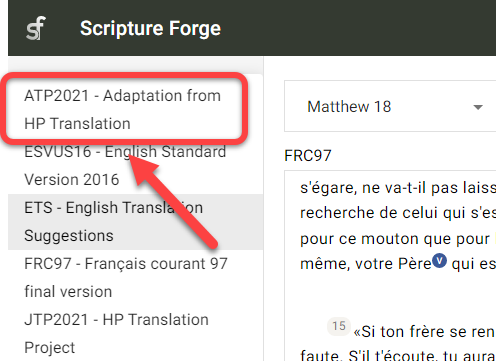Click the dark top application header bar

pyautogui.click(x=252, y=28)
